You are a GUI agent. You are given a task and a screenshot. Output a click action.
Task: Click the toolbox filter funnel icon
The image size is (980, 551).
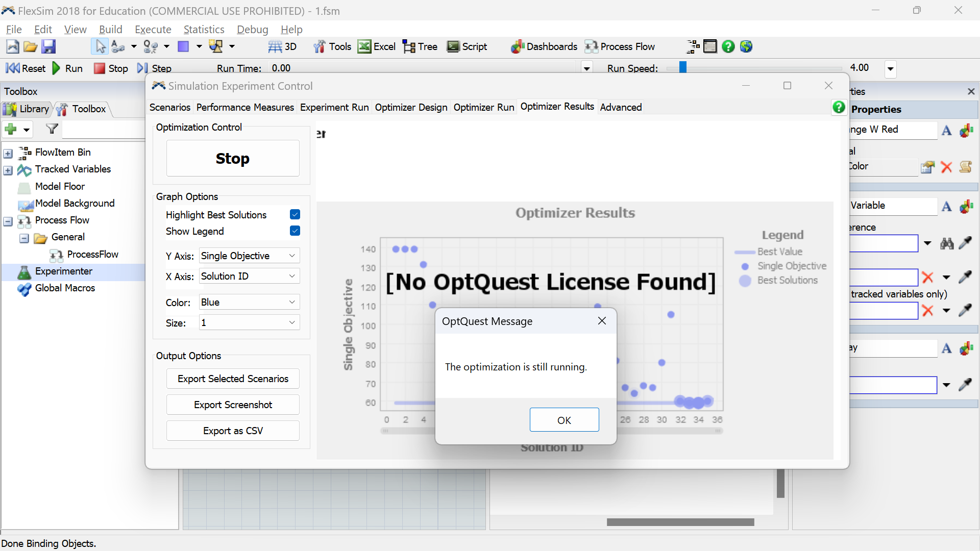point(52,129)
